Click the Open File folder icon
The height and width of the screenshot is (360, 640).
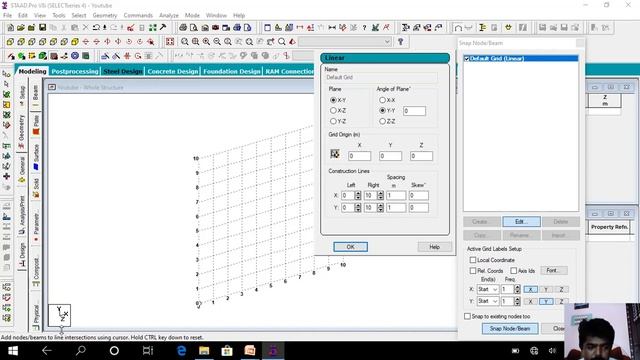21,28
